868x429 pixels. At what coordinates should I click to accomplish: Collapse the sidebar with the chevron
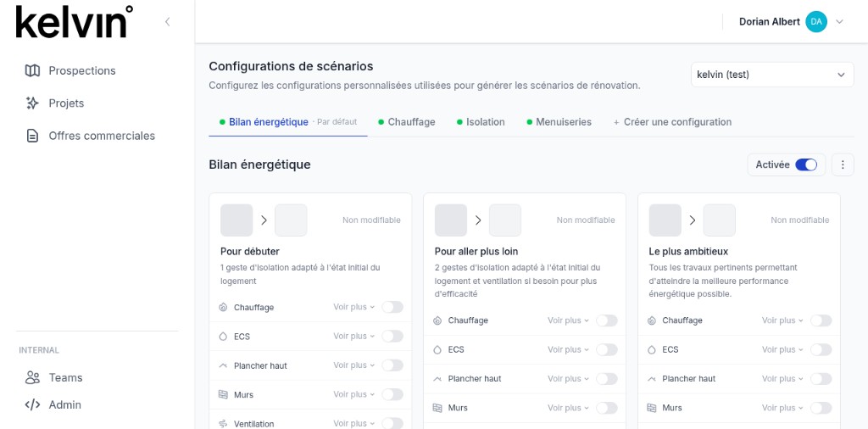[167, 21]
